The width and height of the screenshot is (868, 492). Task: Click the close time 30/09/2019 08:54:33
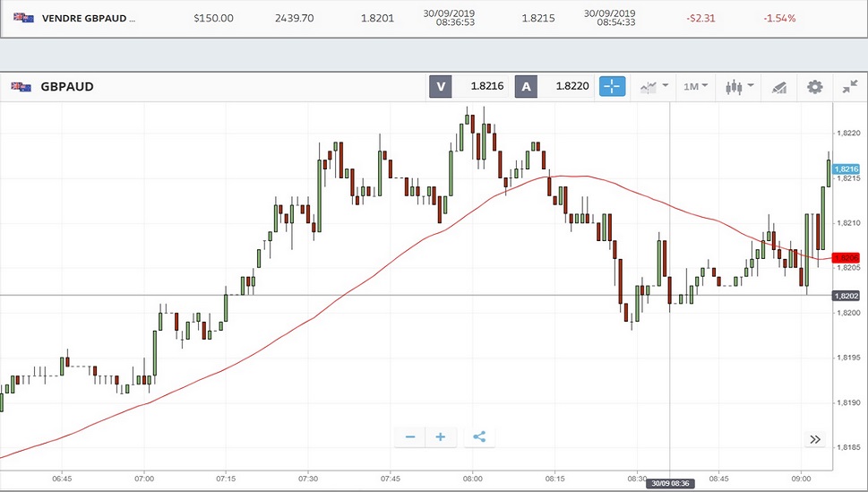pos(609,18)
